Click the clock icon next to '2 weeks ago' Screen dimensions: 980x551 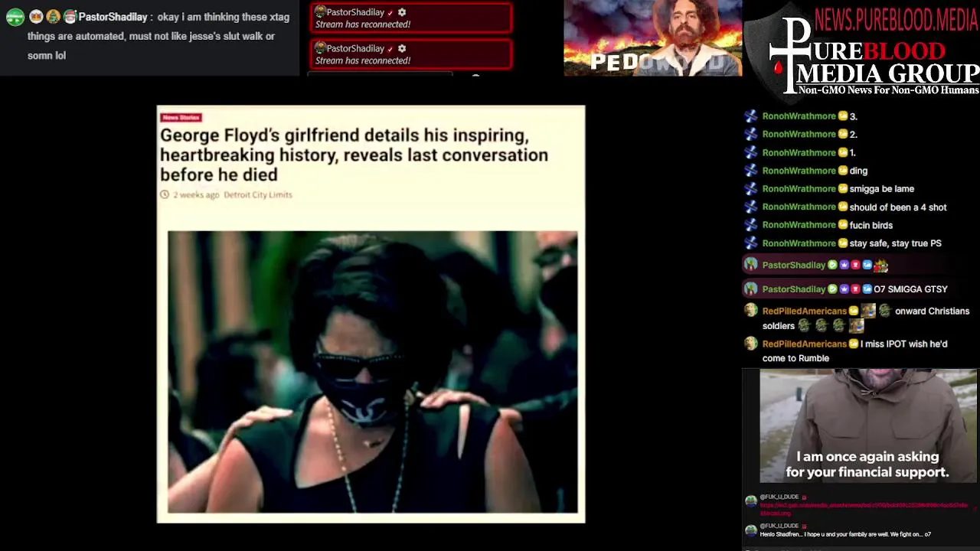click(x=165, y=194)
